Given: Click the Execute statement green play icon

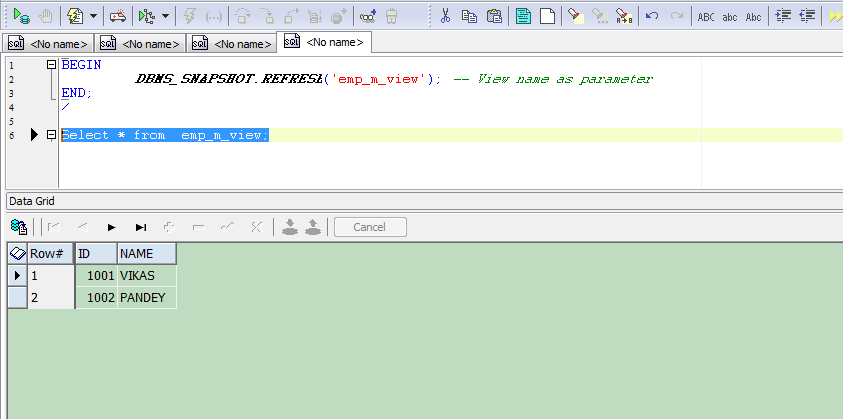Looking at the screenshot, I should tap(20, 16).
